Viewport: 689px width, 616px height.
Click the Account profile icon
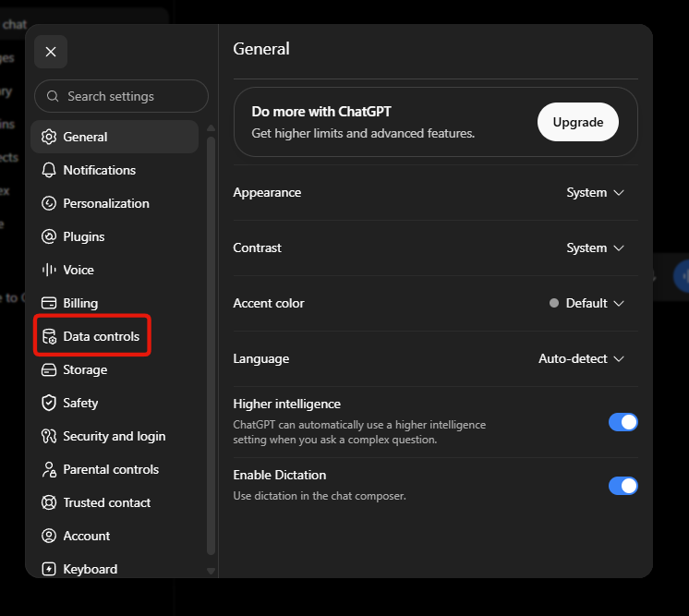49,536
